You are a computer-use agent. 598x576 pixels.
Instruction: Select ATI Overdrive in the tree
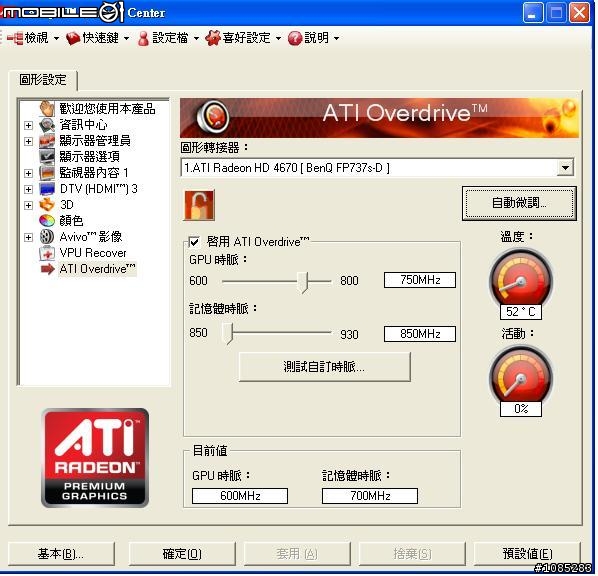pyautogui.click(x=98, y=269)
